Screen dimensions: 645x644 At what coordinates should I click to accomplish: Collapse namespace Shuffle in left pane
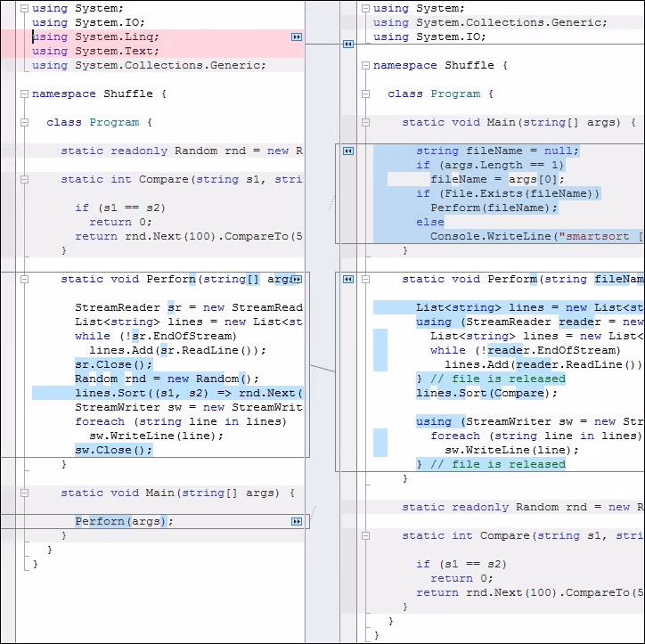(x=25, y=94)
